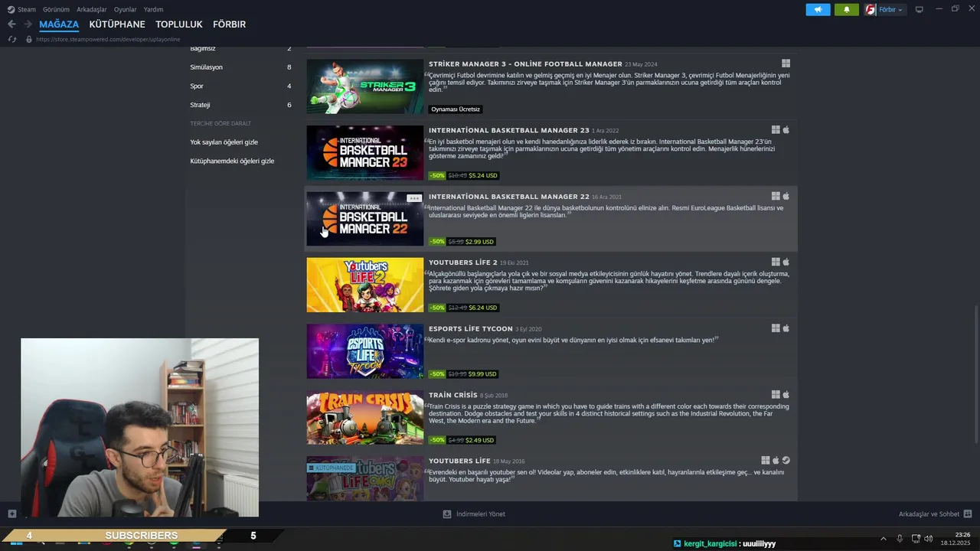Image resolution: width=980 pixels, height=551 pixels.
Task: Click Apple icon on Basketball Manager 23 row
Action: (786, 130)
